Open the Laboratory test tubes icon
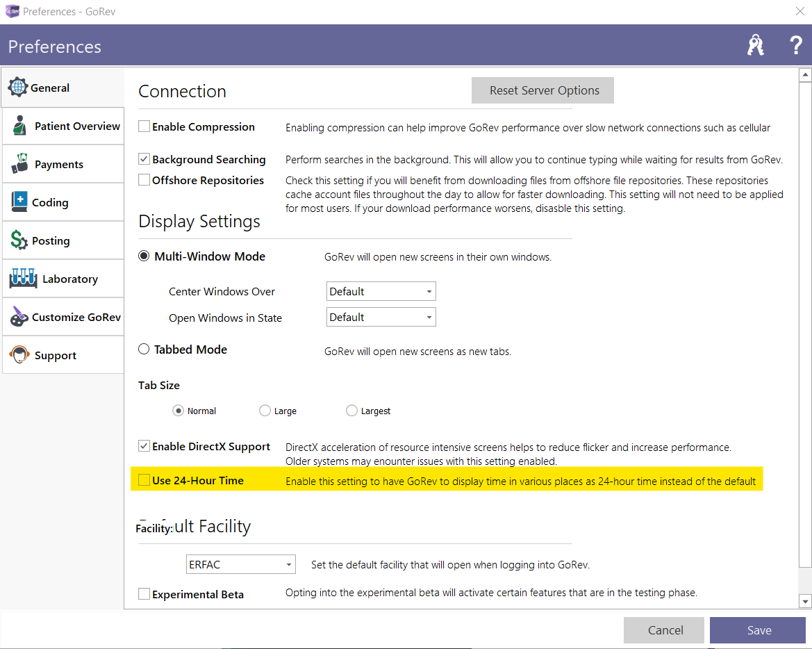The height and width of the screenshot is (649, 812). pos(23,279)
